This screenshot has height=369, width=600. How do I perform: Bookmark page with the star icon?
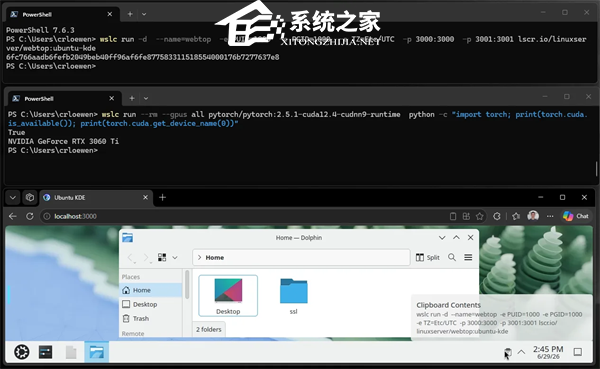(479, 216)
